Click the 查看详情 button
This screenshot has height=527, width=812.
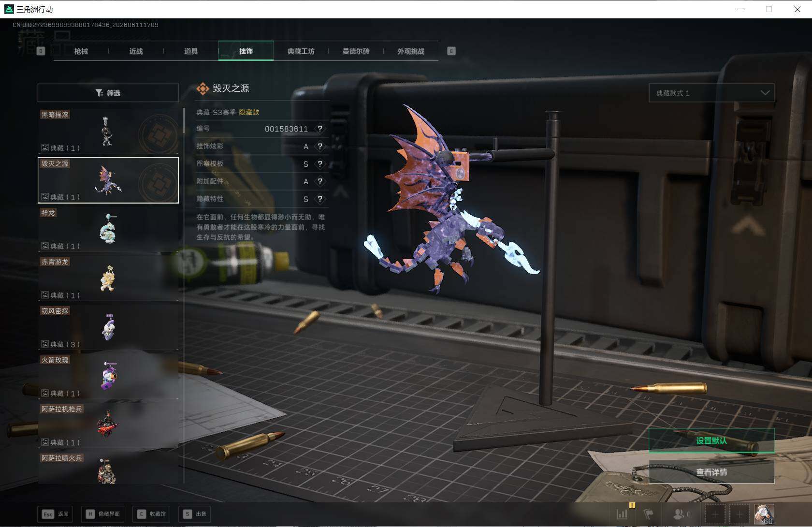click(711, 472)
